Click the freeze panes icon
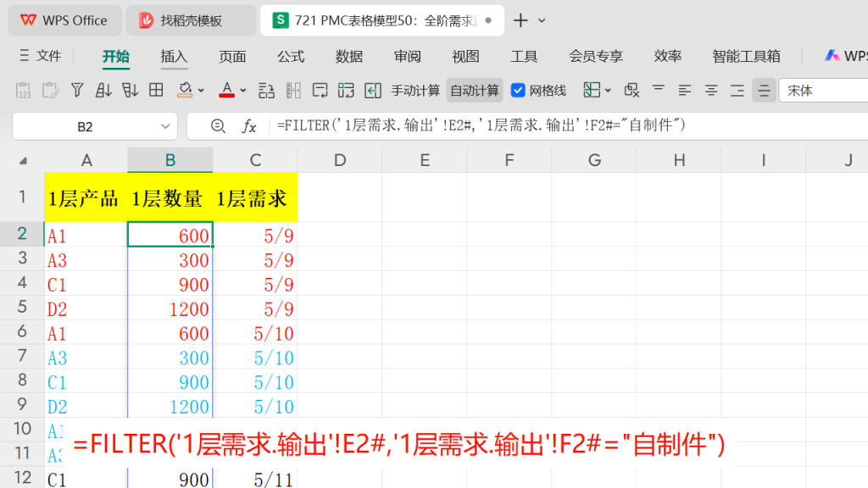Viewport: 868px width, 488px height. [x=592, y=90]
